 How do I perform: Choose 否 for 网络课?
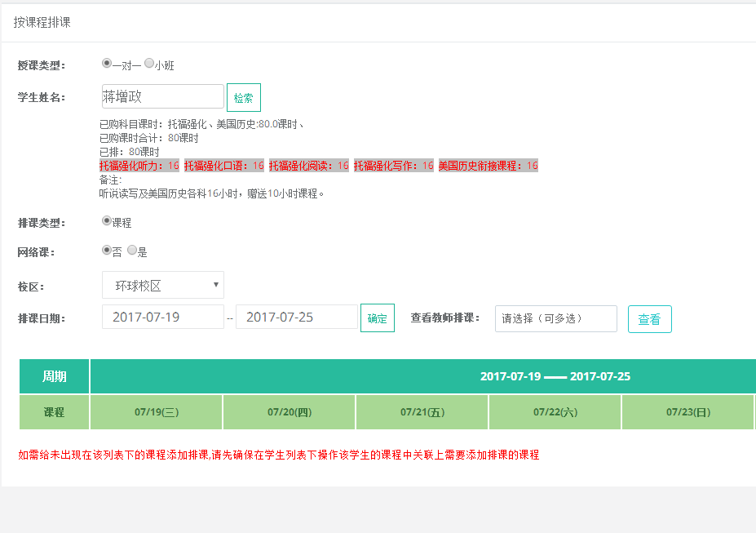(107, 250)
